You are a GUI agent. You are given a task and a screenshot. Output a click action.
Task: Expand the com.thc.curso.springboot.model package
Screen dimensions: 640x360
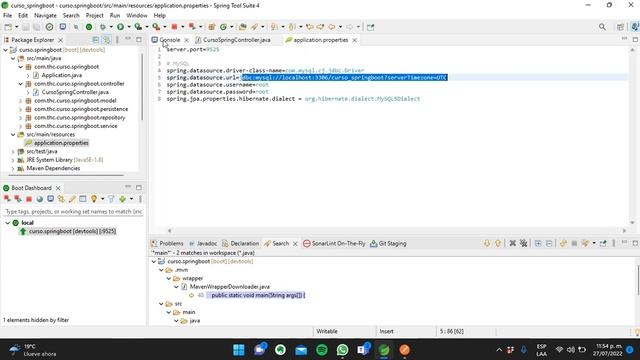point(20,100)
